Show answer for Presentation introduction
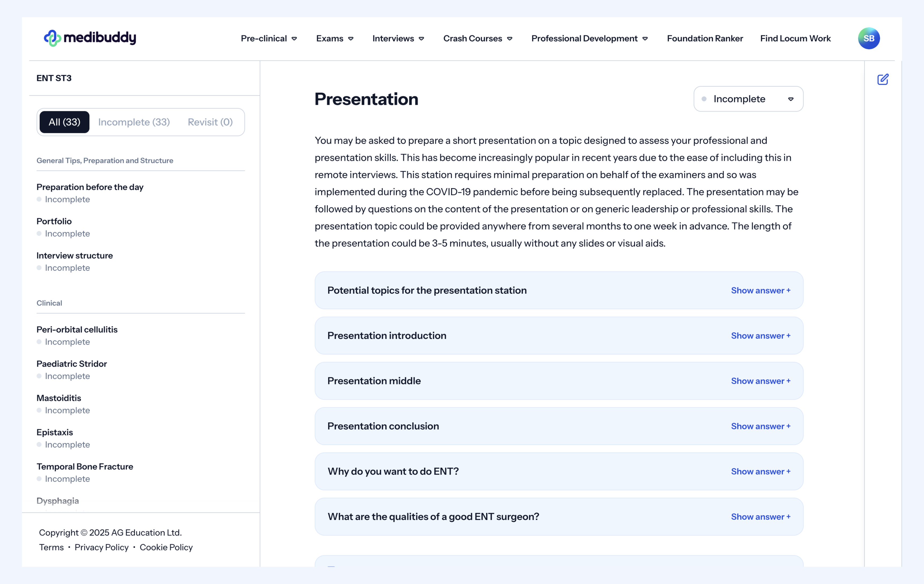 760,336
